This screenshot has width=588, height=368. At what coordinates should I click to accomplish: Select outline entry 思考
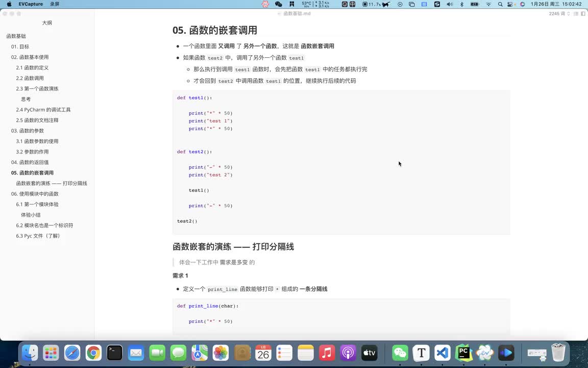tap(26, 99)
